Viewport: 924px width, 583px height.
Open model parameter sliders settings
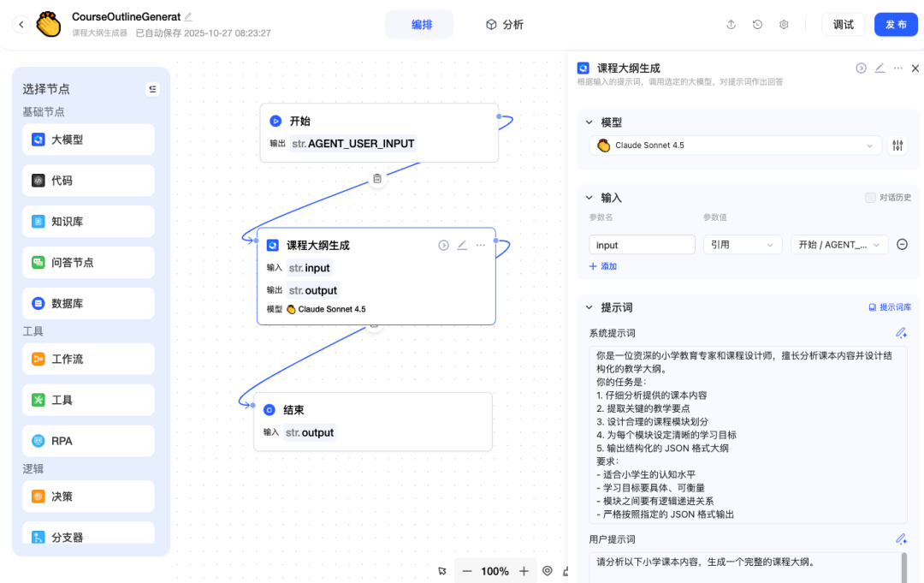(x=897, y=146)
